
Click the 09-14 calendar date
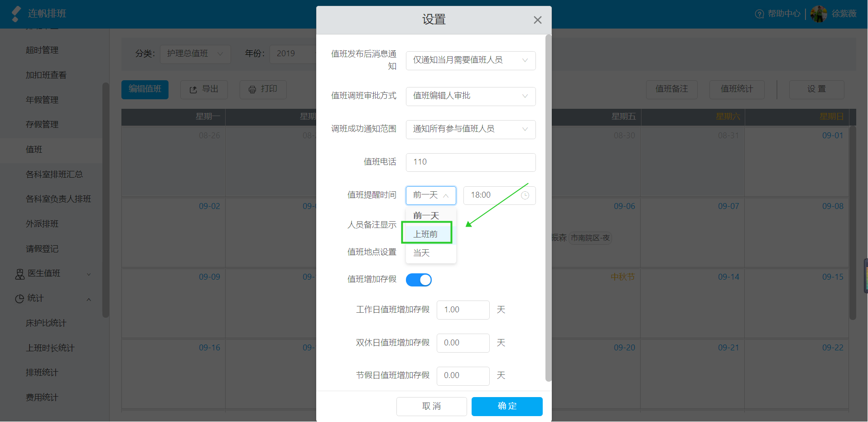[728, 277]
